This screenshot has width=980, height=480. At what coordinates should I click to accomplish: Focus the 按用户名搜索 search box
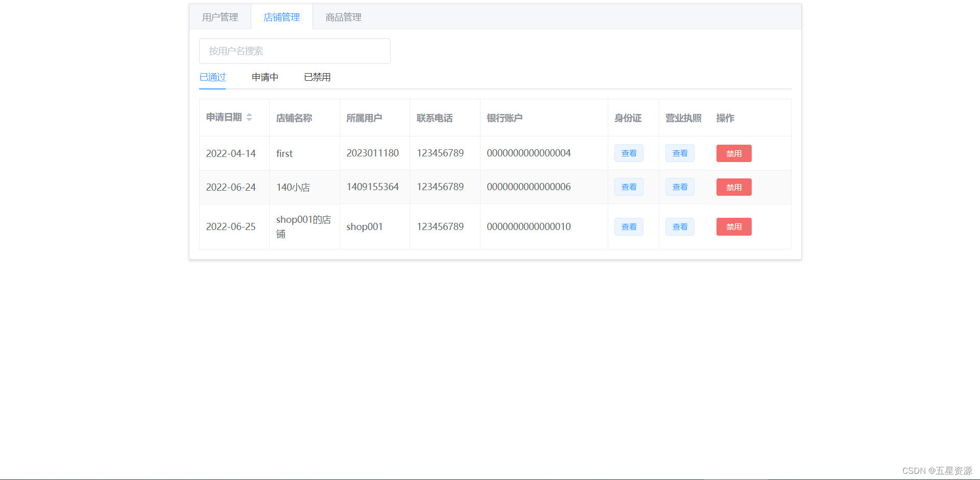click(x=295, y=51)
